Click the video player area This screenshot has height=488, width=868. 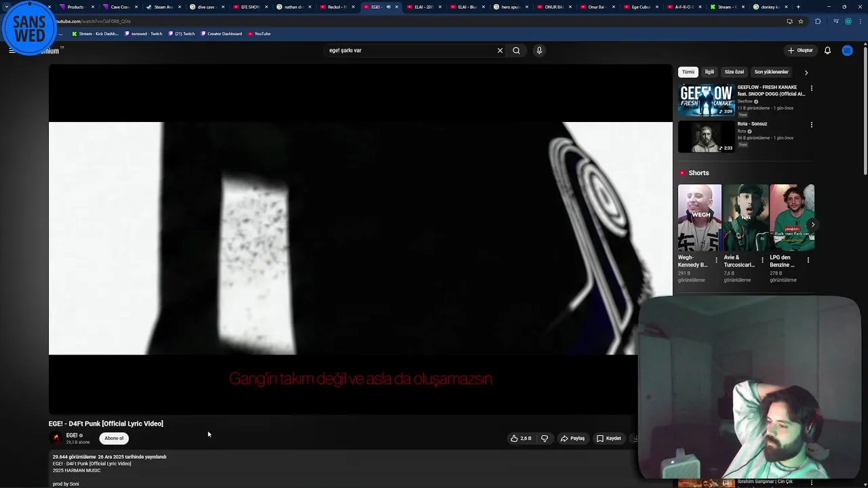(x=360, y=239)
